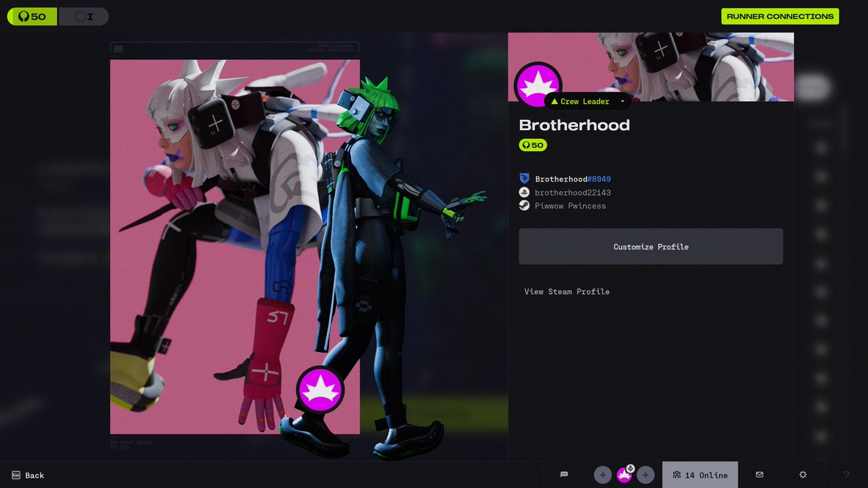Open the settings gear
868x488 pixels.
click(803, 474)
